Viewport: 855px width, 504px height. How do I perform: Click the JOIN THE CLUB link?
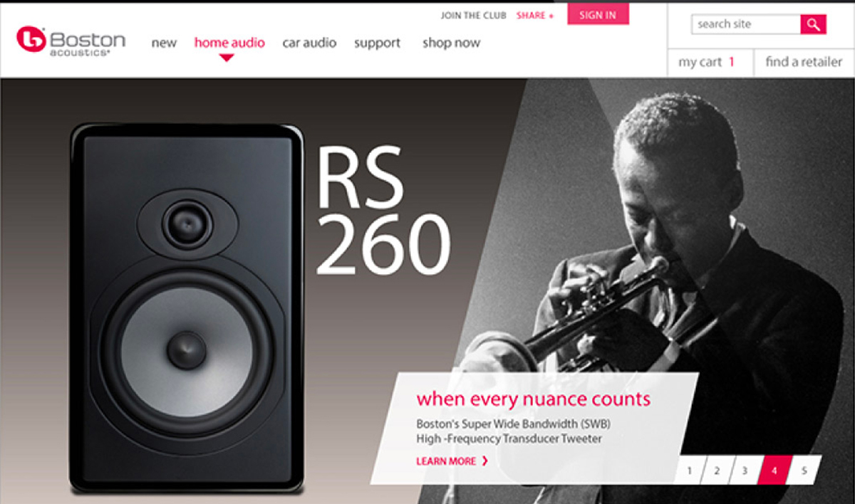[x=474, y=16]
